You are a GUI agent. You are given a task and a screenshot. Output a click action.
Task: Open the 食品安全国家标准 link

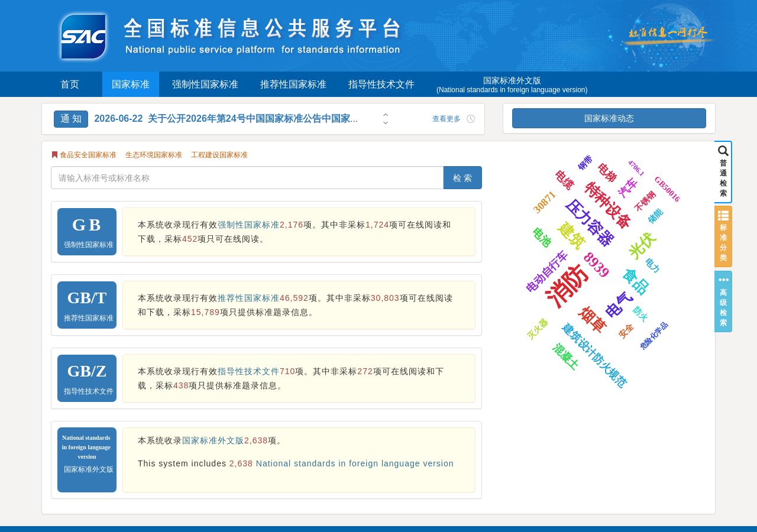[x=88, y=155]
